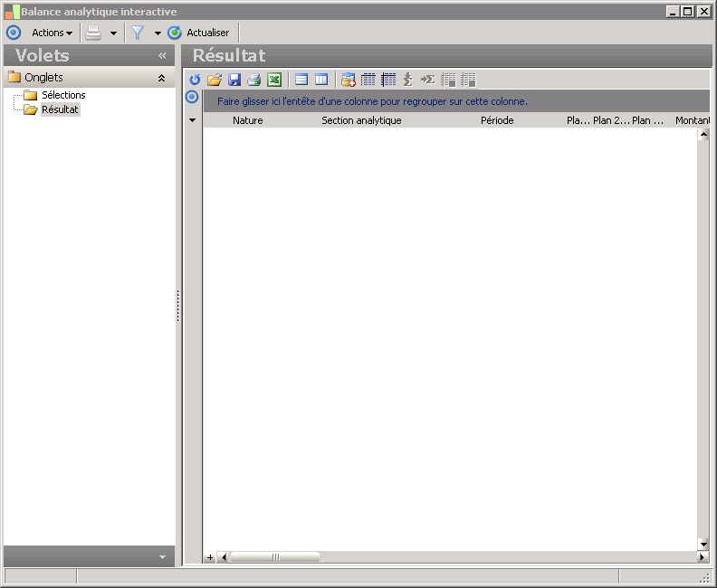Click the vertical scrollbar up arrow
Screen dimensions: 717x588
pos(703,134)
